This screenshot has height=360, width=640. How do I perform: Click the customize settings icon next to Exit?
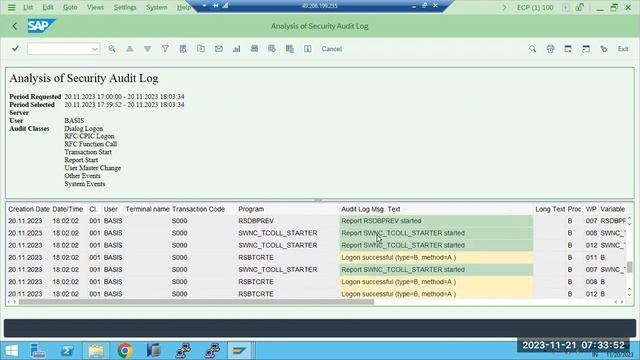604,49
